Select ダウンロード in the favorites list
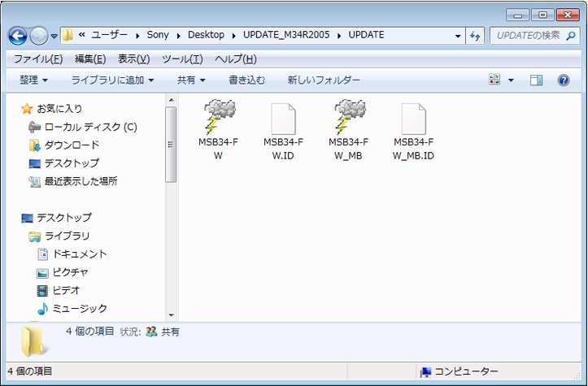The image size is (588, 386). click(x=72, y=145)
